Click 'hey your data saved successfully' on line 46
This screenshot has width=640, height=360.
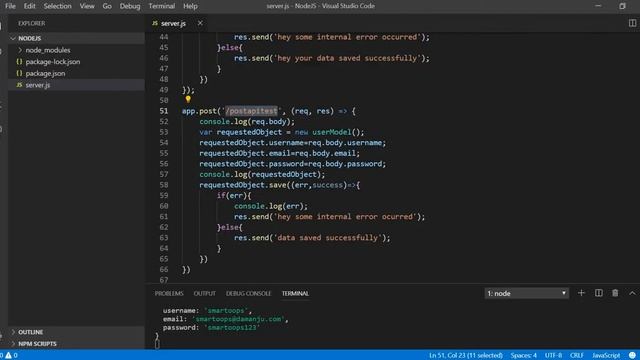pos(347,58)
